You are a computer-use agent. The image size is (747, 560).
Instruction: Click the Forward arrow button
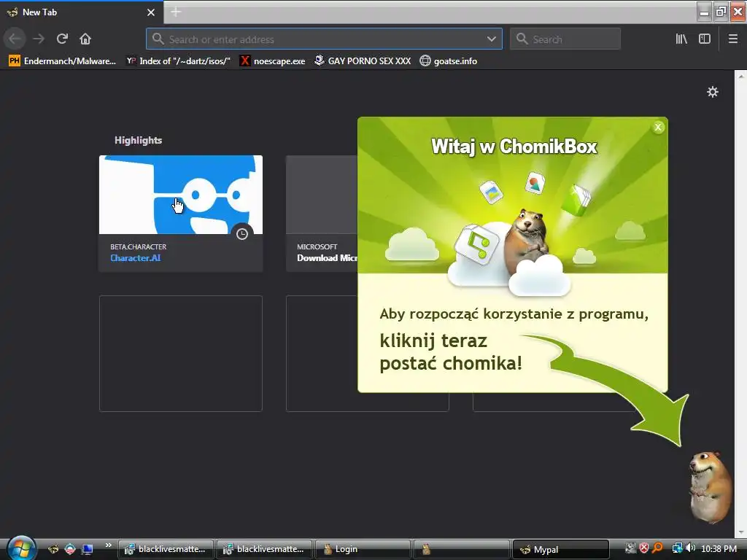39,39
